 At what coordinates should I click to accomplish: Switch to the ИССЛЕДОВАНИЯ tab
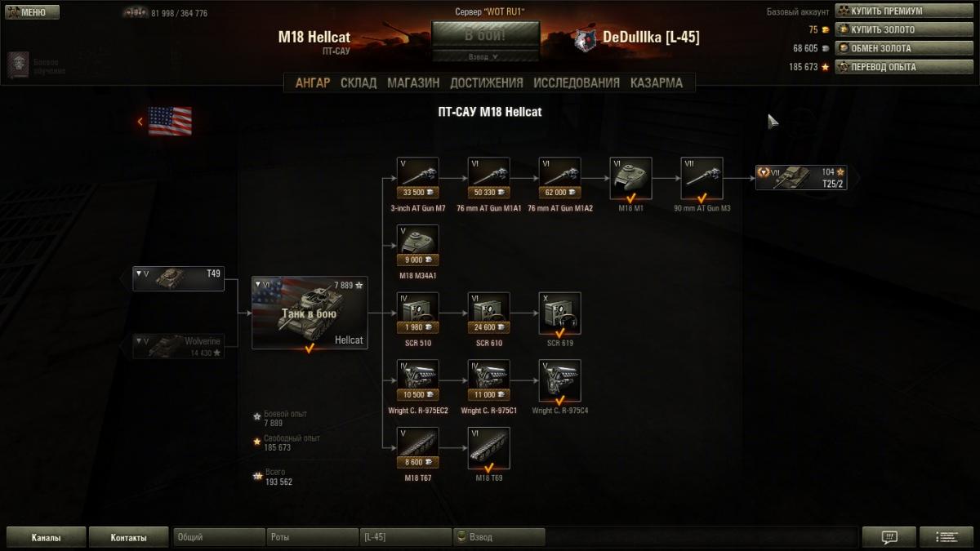click(x=577, y=82)
